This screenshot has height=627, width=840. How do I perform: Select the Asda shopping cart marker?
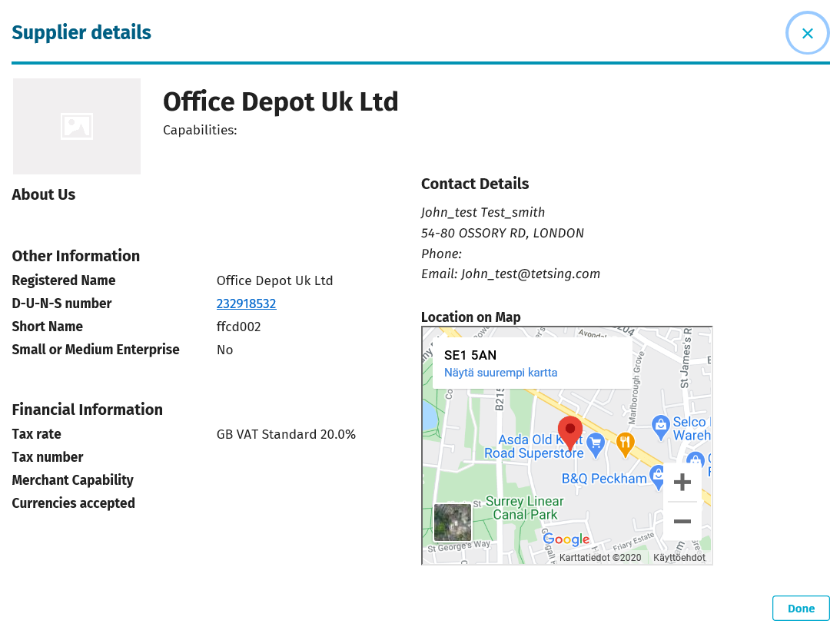[596, 446]
